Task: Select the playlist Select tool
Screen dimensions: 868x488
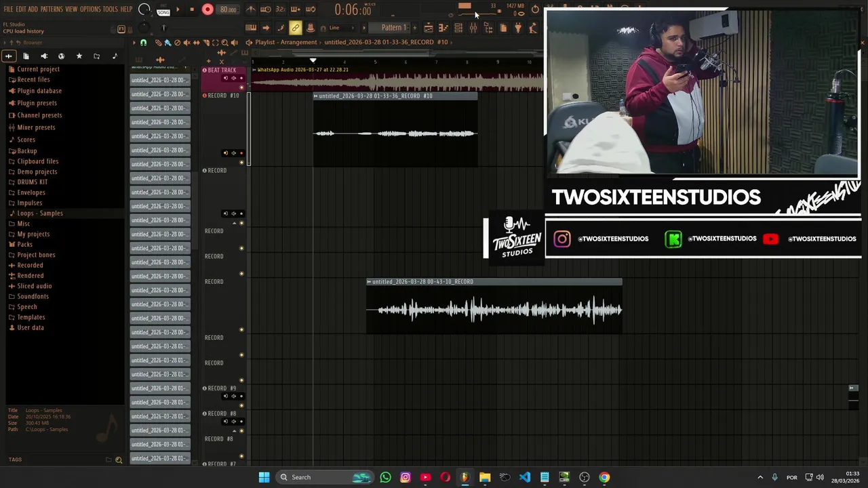Action: point(215,43)
